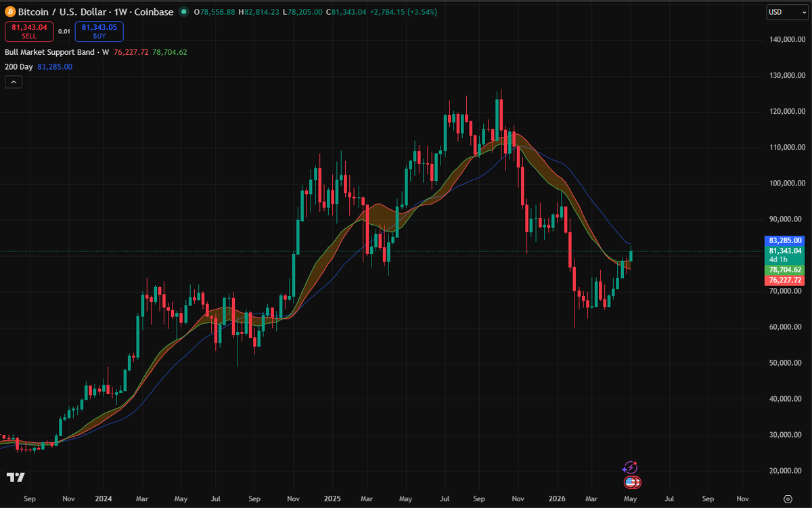
Task: Click the orange Bitcoin logo icon
Action: (x=9, y=12)
